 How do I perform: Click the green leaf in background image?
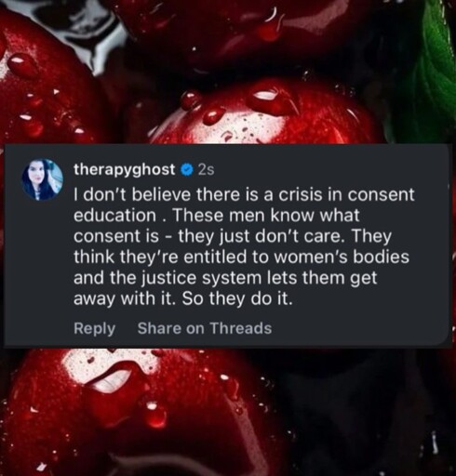(431, 72)
